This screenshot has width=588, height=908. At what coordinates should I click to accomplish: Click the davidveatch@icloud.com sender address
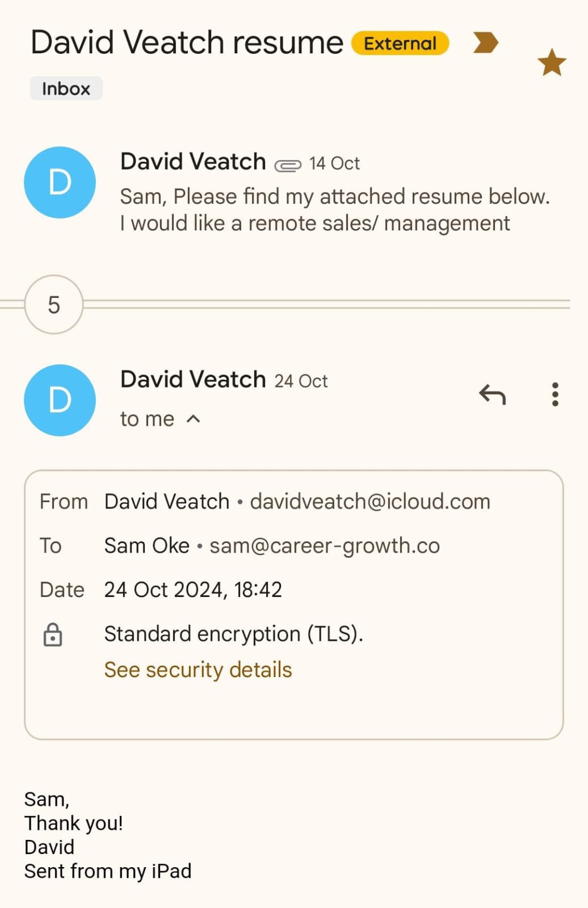(370, 502)
